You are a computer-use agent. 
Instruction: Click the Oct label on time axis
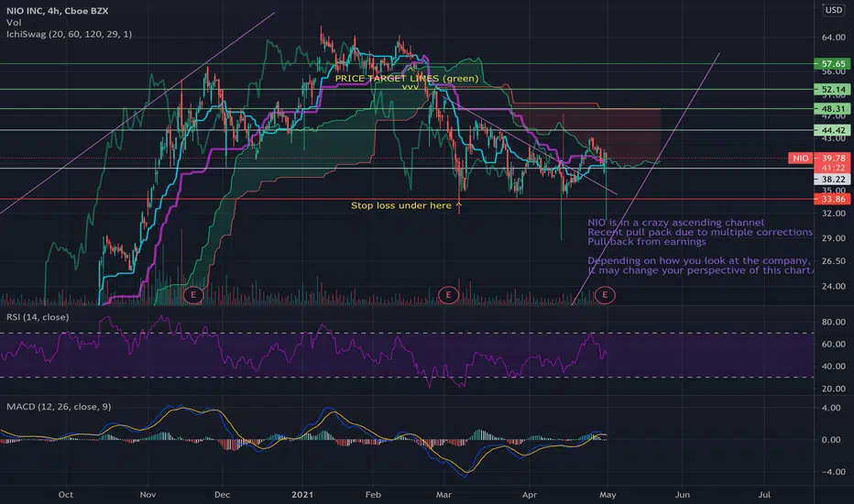tap(65, 495)
